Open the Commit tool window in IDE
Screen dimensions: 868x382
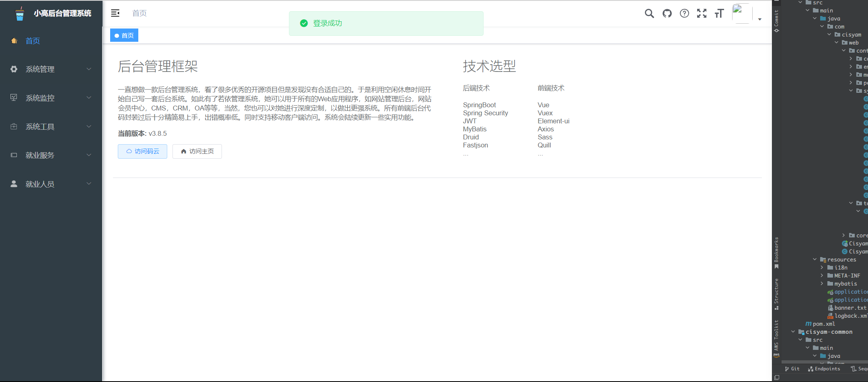[776, 21]
